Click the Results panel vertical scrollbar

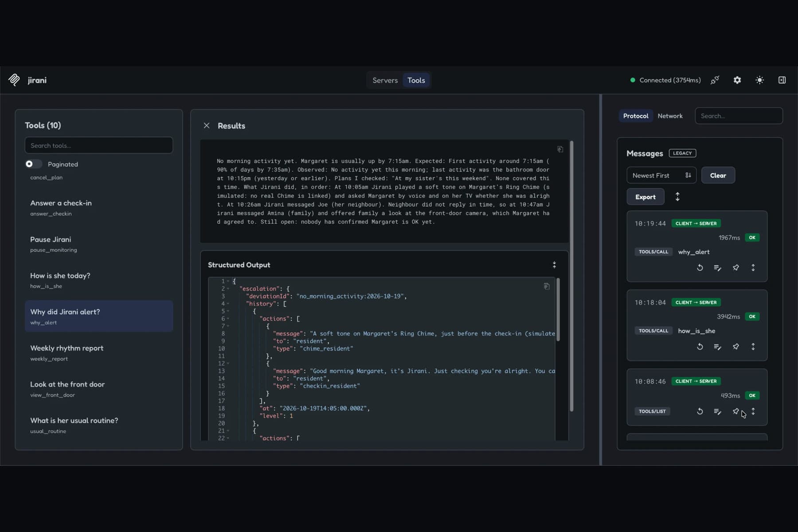pyautogui.click(x=571, y=276)
